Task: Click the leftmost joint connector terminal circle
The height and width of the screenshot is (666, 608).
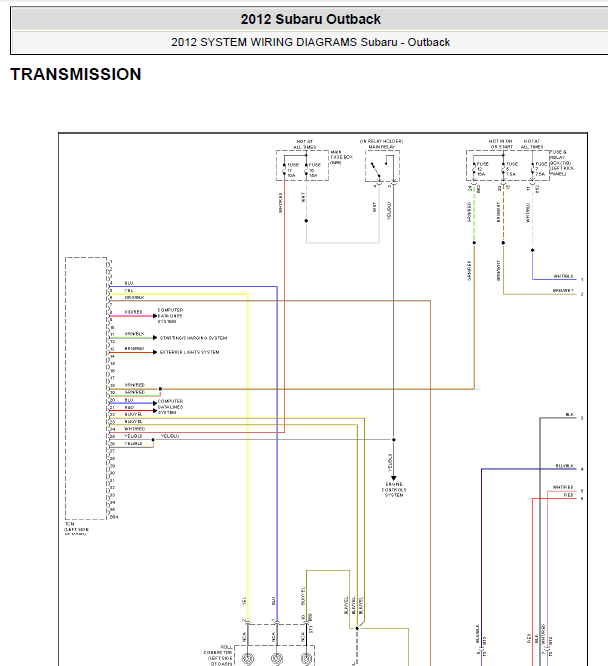Action: point(248,659)
